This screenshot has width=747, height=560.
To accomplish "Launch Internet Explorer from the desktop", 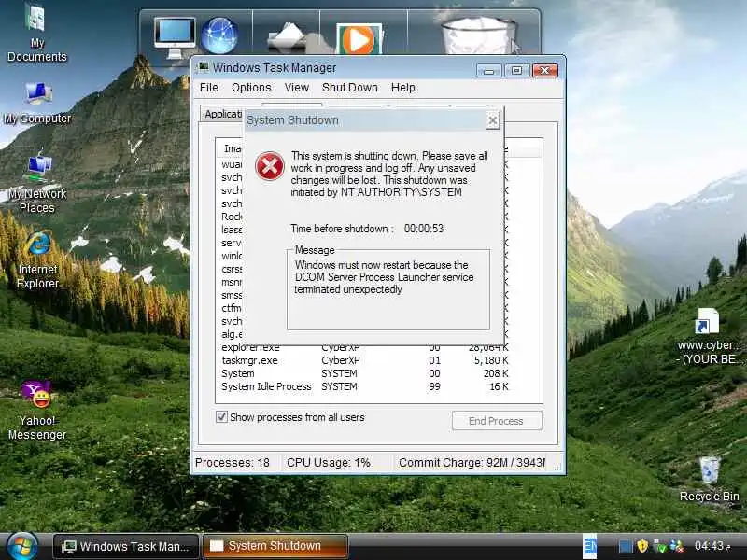I will (37, 260).
